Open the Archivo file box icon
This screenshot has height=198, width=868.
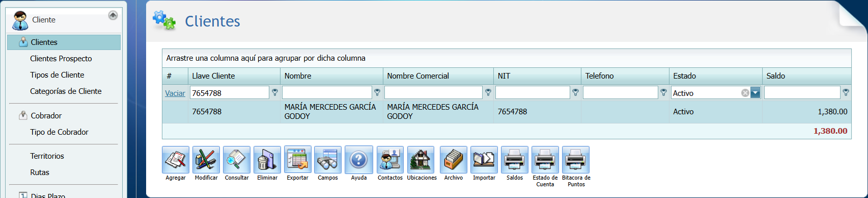pos(454,160)
